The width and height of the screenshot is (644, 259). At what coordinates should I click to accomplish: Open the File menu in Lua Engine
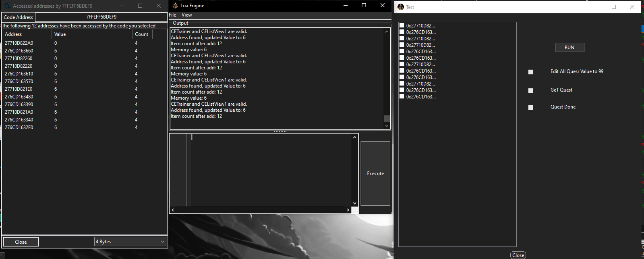tap(172, 15)
